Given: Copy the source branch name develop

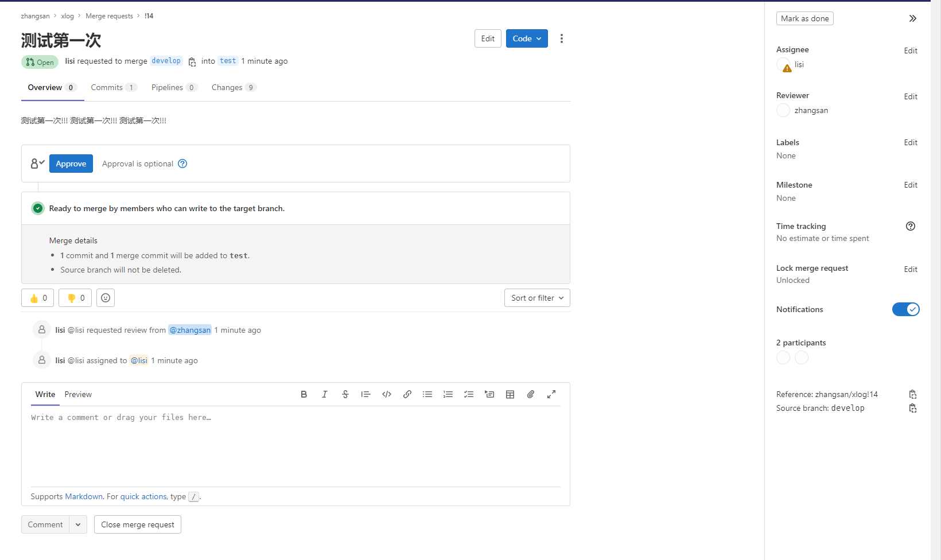Looking at the screenshot, I should coord(912,408).
